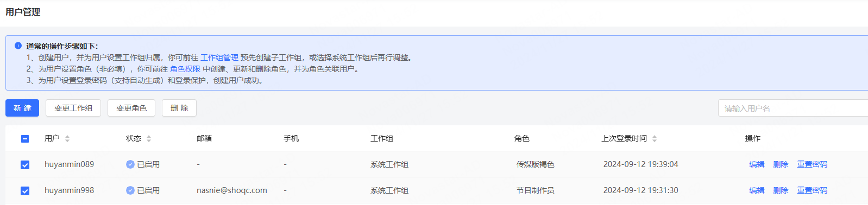
Task: Click 重置密码 for huyanmin089
Action: 812,164
